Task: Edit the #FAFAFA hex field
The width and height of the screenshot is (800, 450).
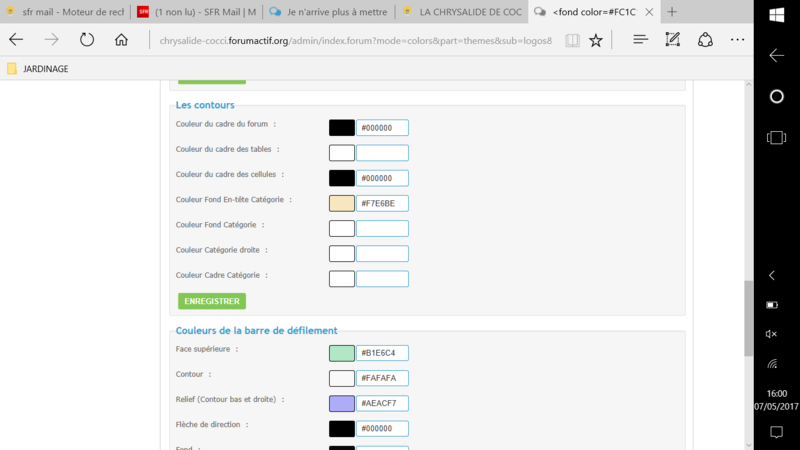Action: tap(382, 378)
